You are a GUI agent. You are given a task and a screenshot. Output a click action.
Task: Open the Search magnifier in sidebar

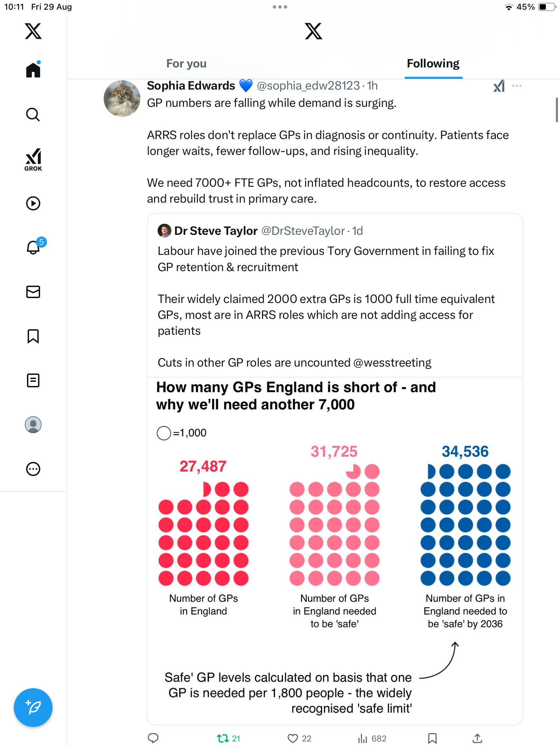pos(33,114)
